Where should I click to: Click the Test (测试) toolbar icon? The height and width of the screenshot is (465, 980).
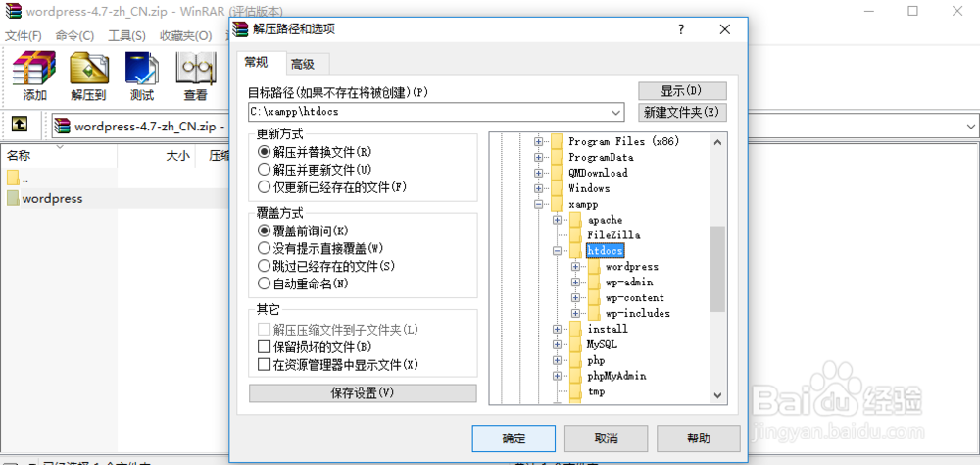tap(142, 77)
